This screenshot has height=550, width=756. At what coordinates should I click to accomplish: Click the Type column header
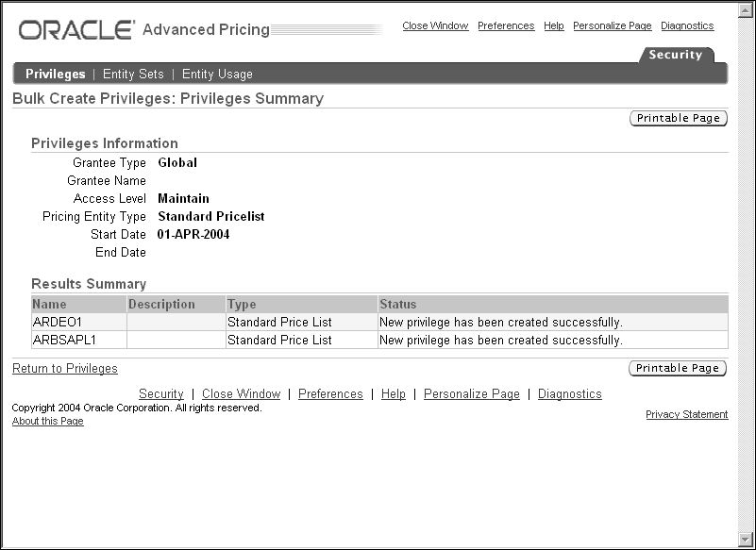point(302,304)
